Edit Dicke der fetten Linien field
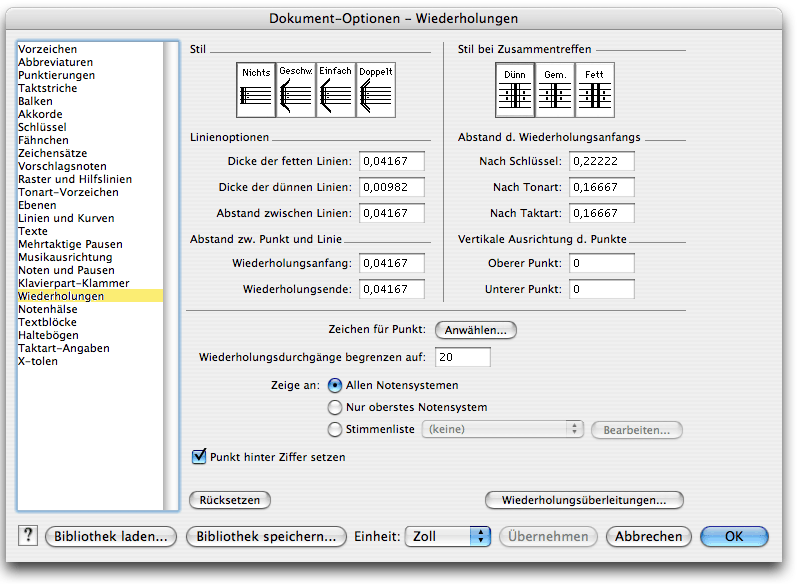Image resolution: width=801 pixels, height=584 pixels. tap(392, 161)
